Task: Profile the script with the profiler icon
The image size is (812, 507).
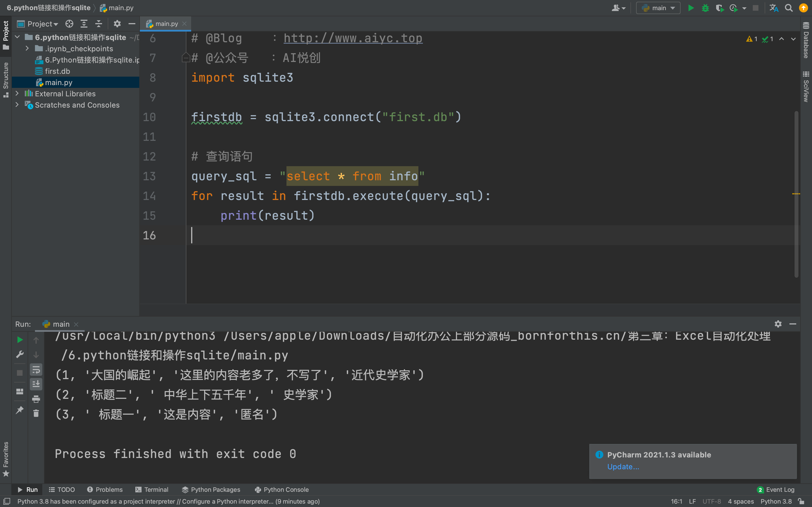Action: click(734, 8)
